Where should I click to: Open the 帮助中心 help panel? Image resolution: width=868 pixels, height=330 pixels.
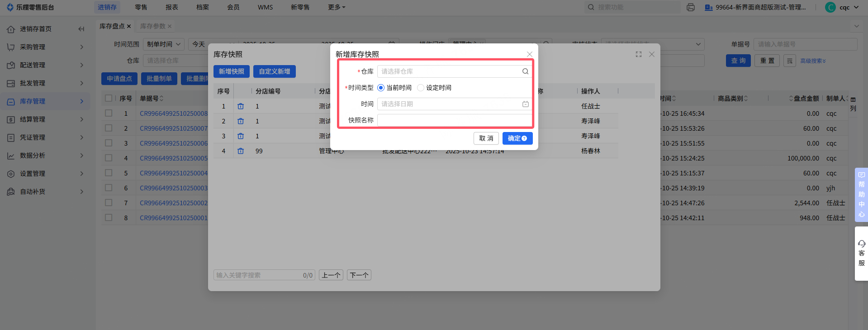tap(862, 194)
